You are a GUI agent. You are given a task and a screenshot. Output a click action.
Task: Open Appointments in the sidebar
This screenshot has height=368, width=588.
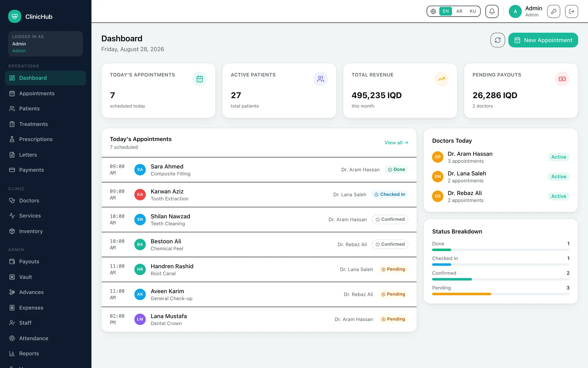(45, 94)
